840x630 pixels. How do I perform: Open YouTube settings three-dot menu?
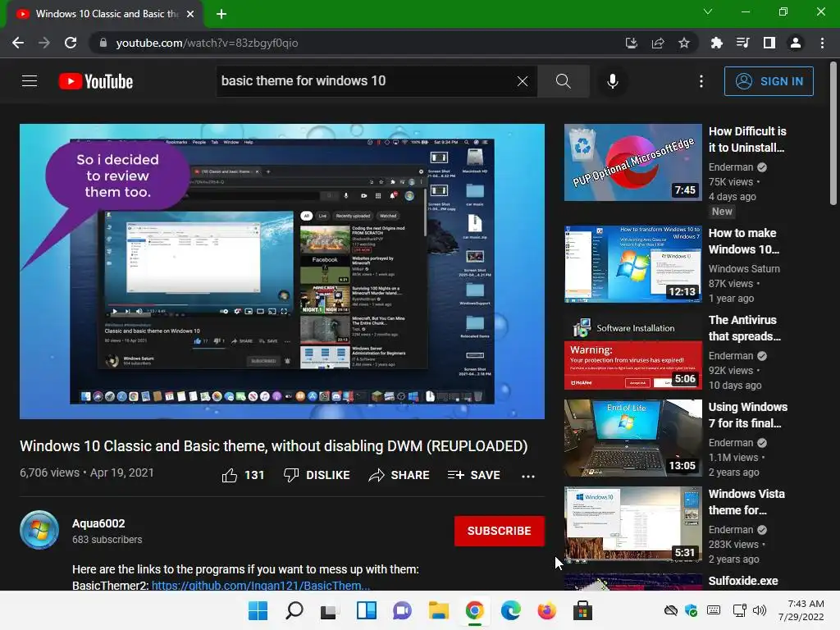pos(701,81)
